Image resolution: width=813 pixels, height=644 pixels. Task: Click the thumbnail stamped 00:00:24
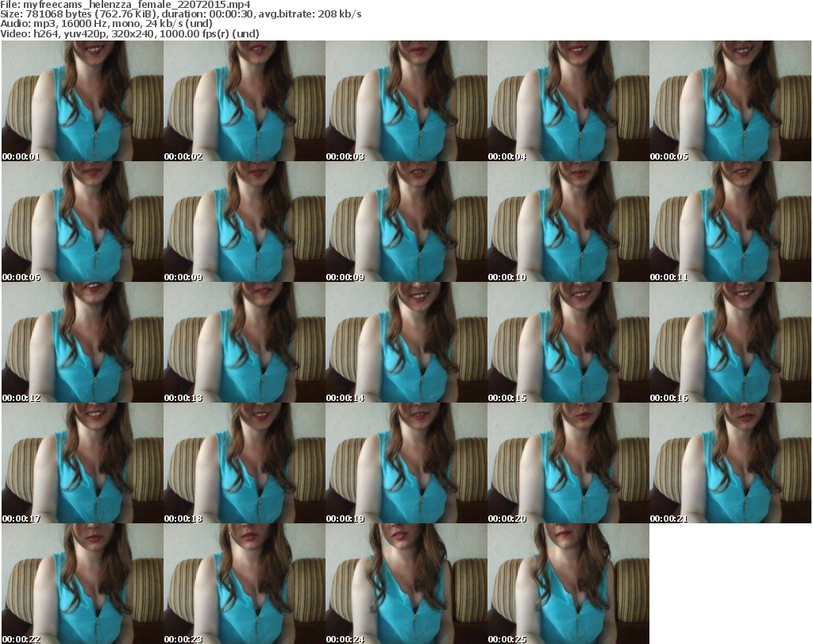[x=406, y=584]
